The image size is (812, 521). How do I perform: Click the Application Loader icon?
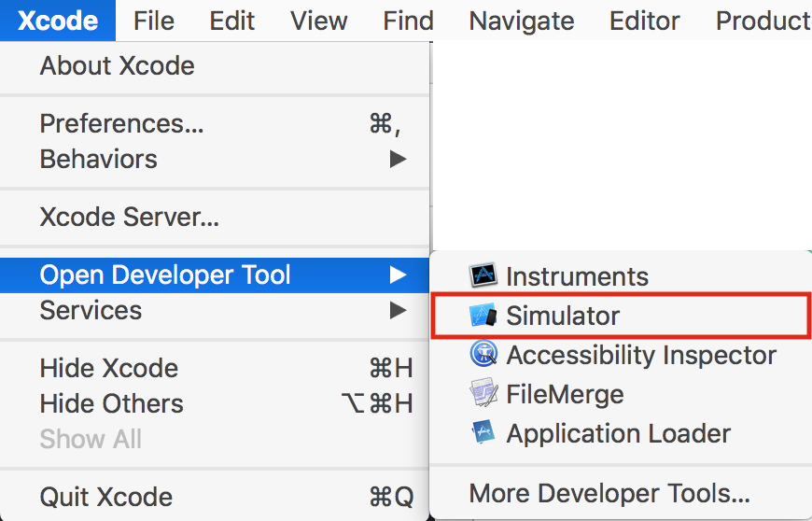coord(483,433)
